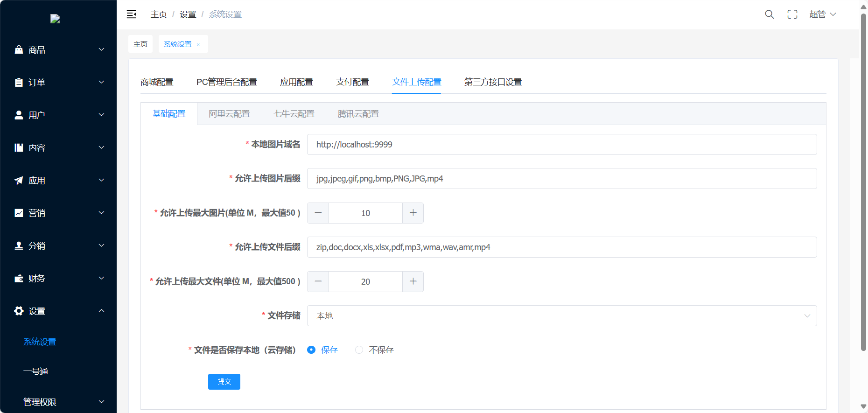868x413 pixels.
Task: Expand the 财务 menu
Action: tap(58, 278)
